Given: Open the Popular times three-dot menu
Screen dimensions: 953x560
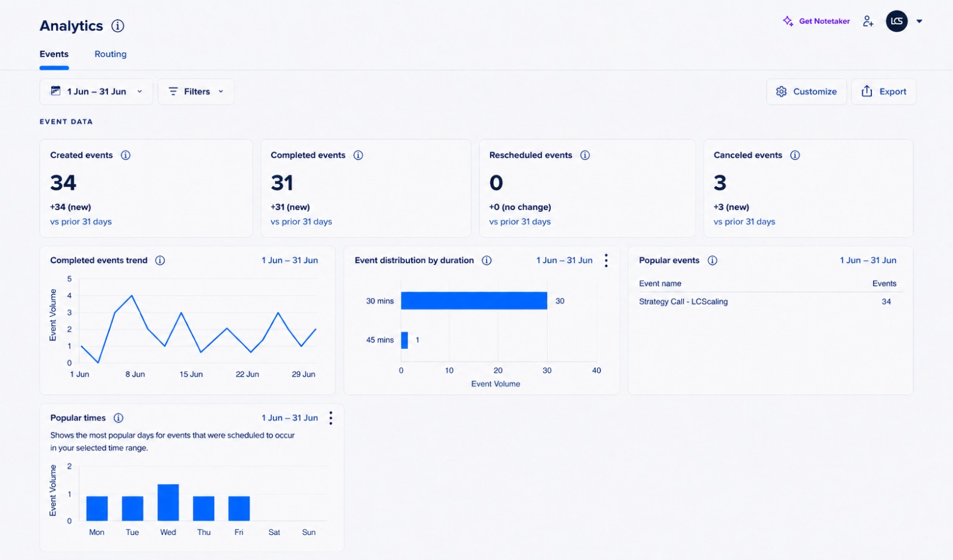Looking at the screenshot, I should click(331, 418).
